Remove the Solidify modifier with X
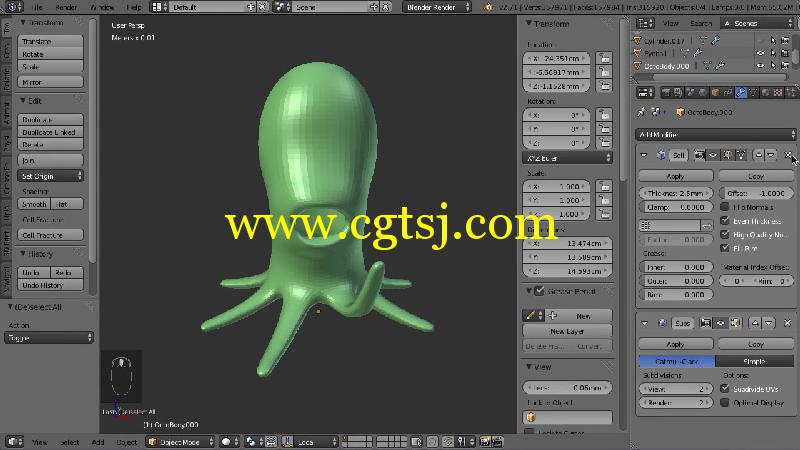 (788, 155)
